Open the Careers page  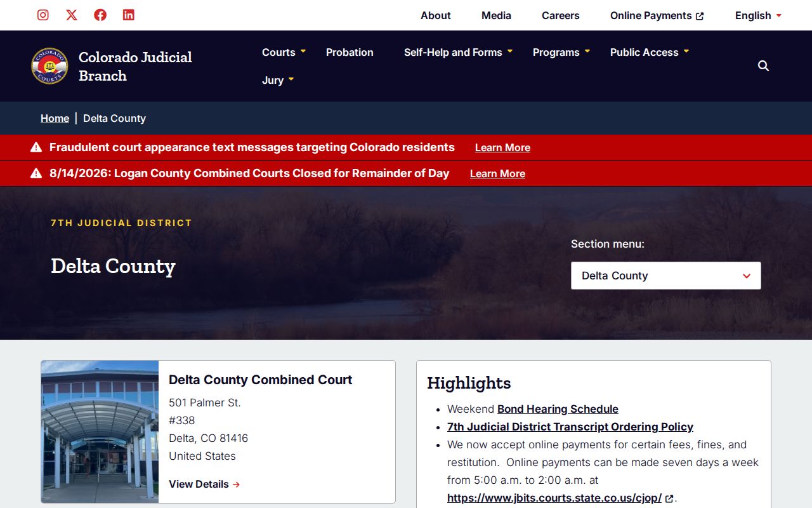pos(561,15)
